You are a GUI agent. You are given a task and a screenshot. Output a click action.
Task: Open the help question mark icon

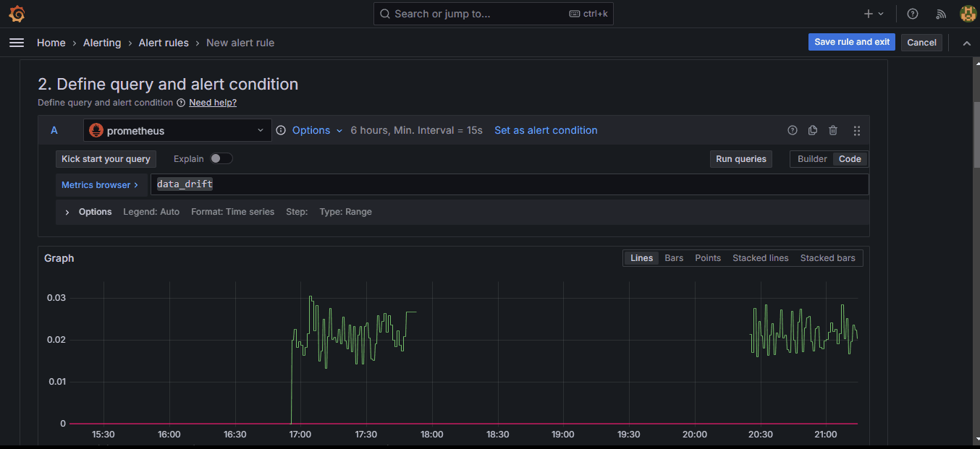pos(913,14)
